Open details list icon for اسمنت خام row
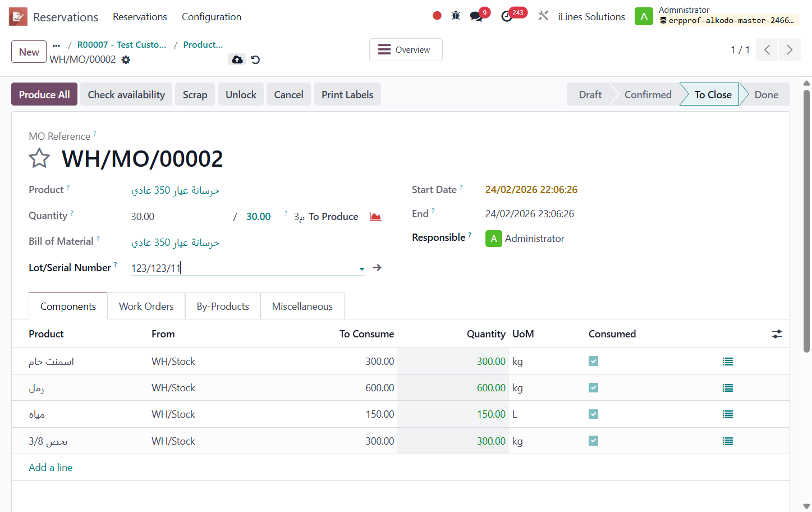 coord(728,362)
